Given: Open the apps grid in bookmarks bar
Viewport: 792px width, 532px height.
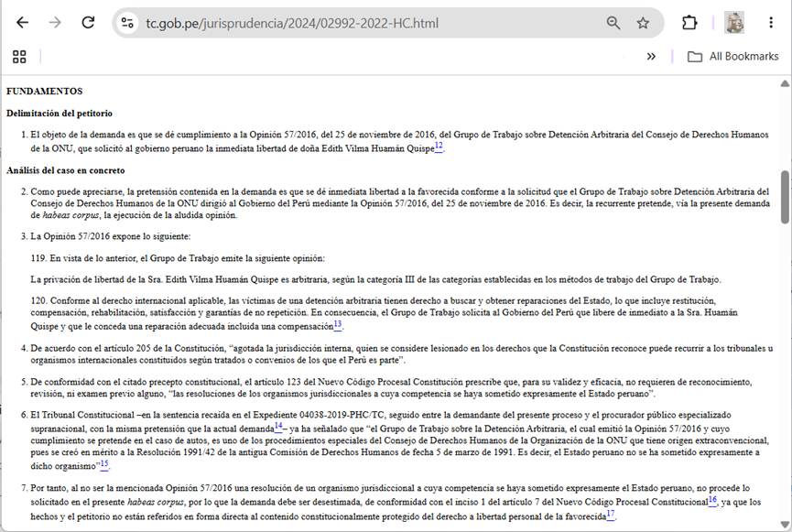Looking at the screenshot, I should pyautogui.click(x=19, y=57).
